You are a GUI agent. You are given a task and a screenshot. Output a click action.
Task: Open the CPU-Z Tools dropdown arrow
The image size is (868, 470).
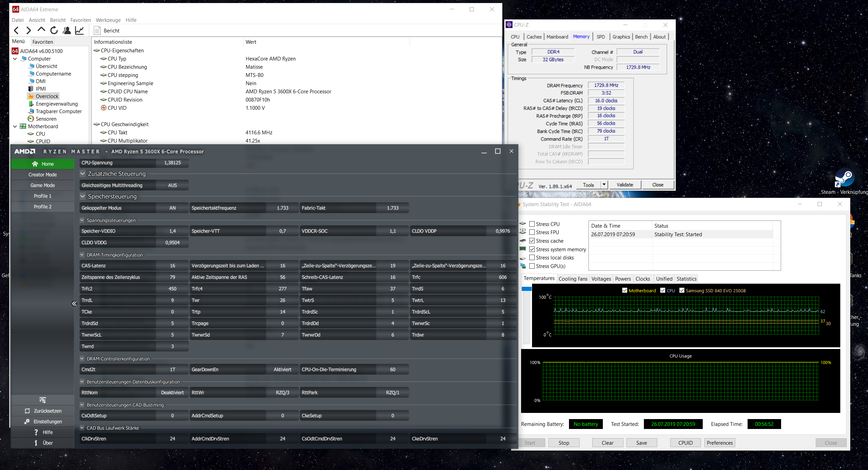click(x=604, y=185)
